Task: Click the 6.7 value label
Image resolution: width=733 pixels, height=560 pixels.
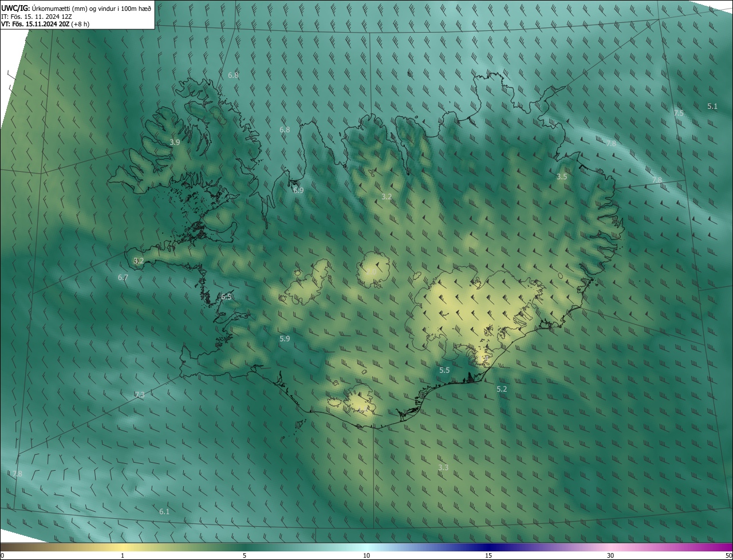Action: click(x=123, y=277)
